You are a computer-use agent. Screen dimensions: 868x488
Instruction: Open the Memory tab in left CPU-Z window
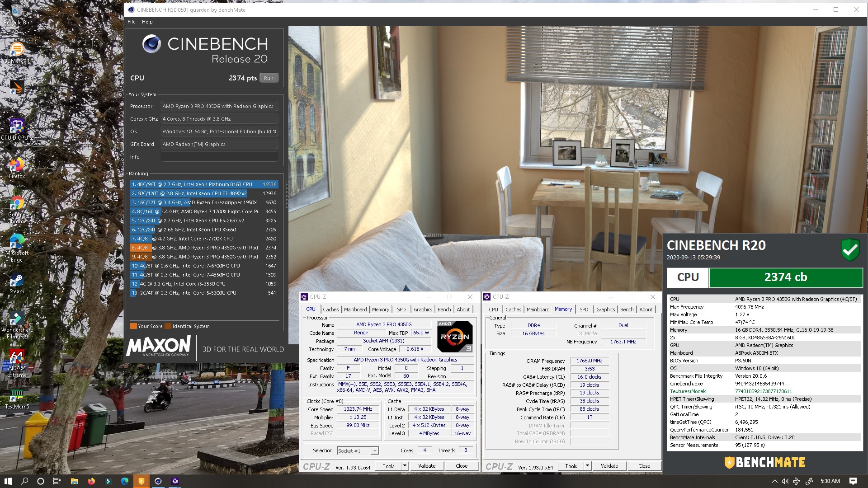point(381,310)
